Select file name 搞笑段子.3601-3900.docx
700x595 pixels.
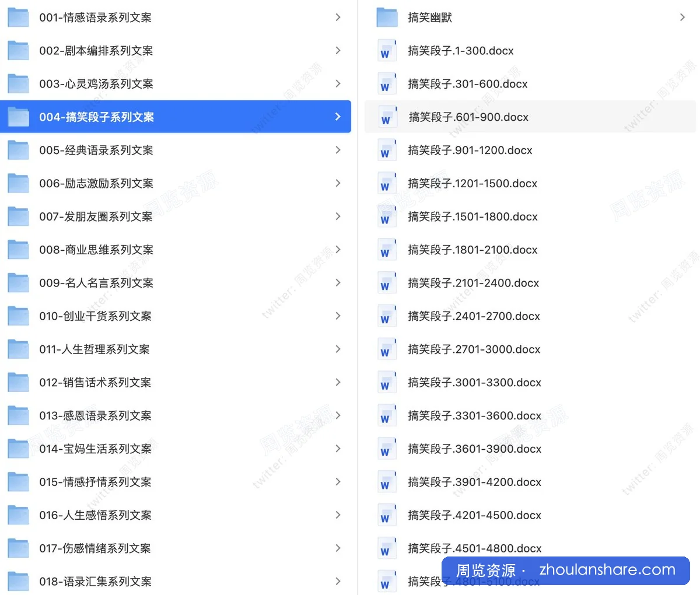(x=475, y=449)
